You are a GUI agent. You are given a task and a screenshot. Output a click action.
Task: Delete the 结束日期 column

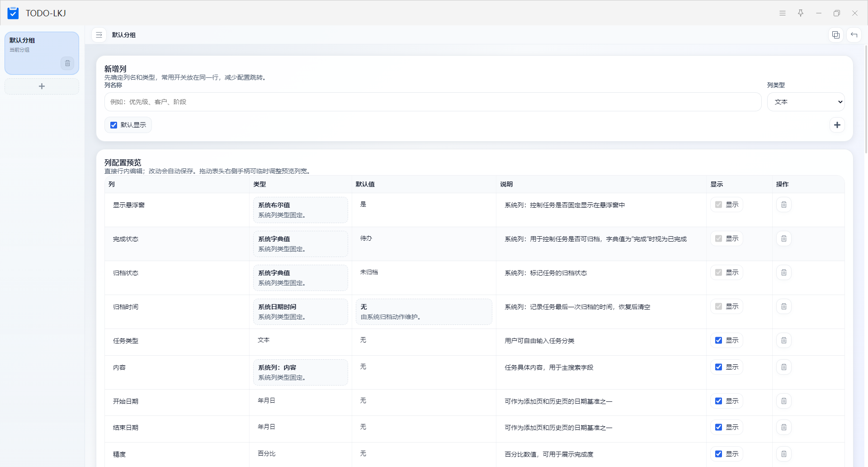tap(784, 427)
